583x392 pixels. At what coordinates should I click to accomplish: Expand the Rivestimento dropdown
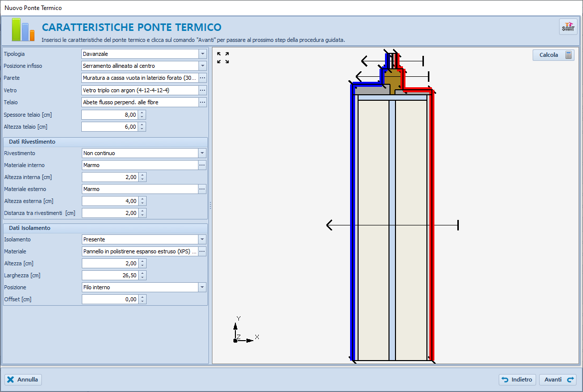click(x=202, y=153)
